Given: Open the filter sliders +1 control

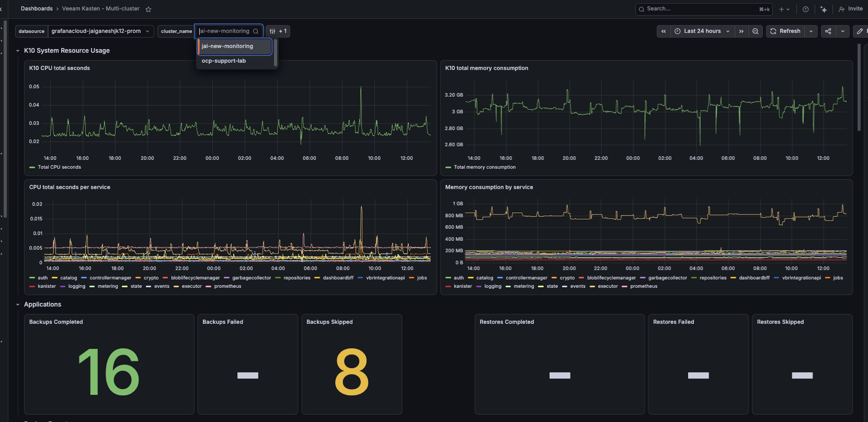Looking at the screenshot, I should point(278,31).
